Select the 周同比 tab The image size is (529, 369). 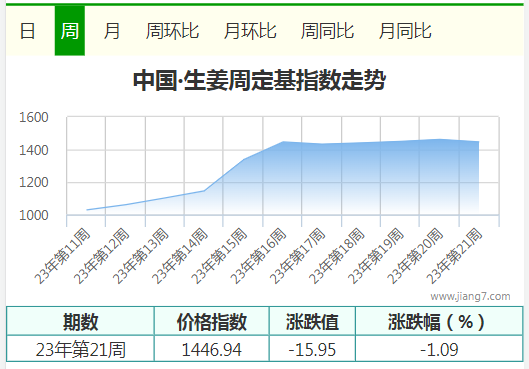coord(327,31)
